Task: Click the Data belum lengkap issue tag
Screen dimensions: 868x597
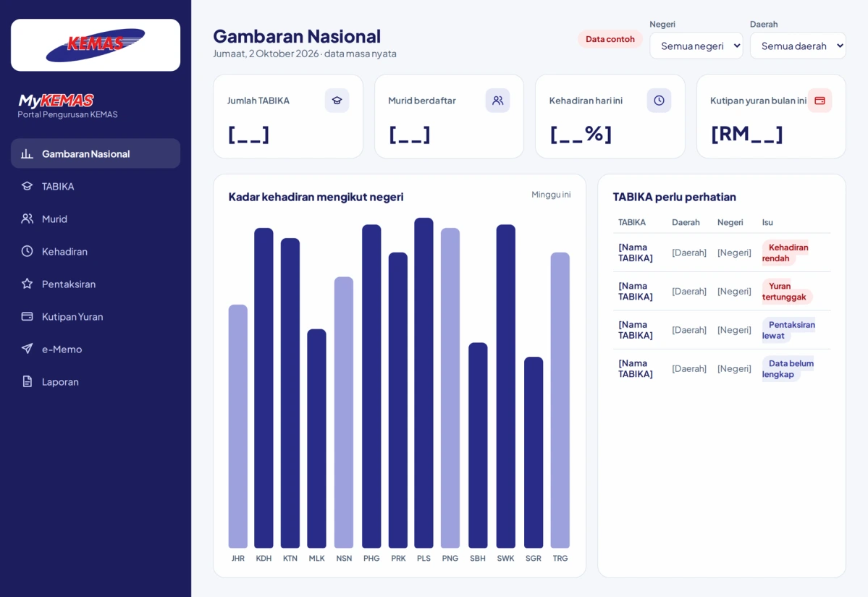Action: 788,369
